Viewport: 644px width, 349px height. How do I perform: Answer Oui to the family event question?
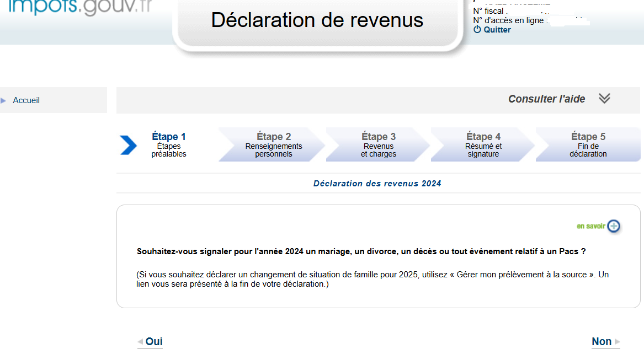click(x=154, y=342)
